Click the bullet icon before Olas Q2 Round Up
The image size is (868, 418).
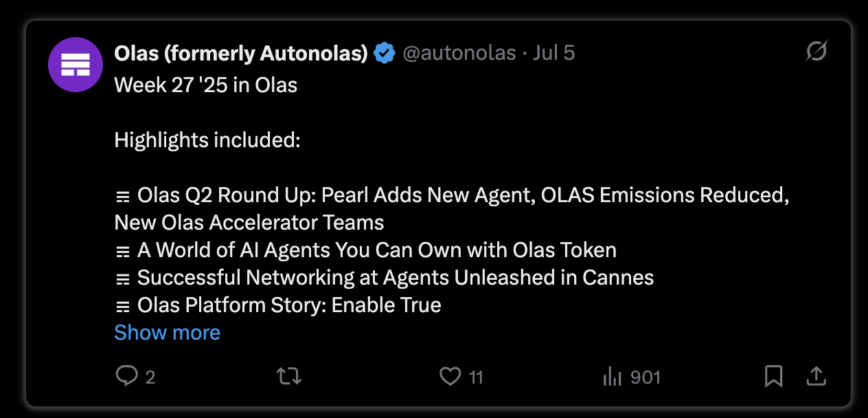click(123, 197)
